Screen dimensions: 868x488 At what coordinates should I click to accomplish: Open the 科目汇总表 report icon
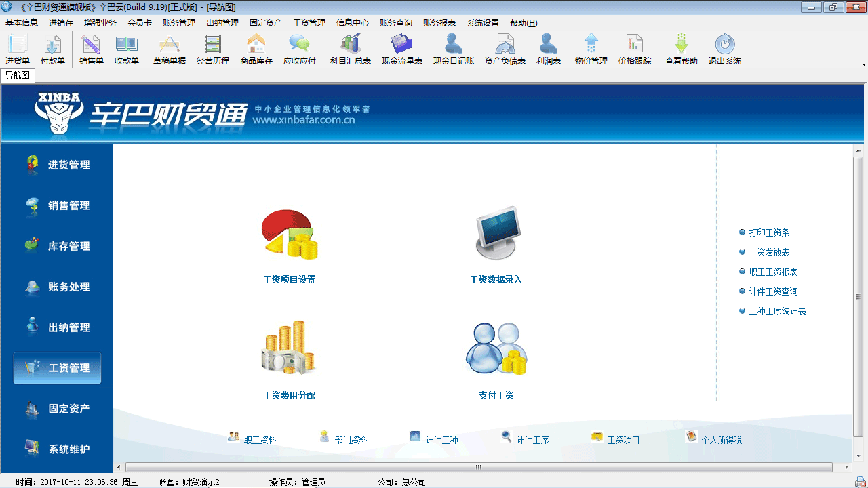(351, 49)
